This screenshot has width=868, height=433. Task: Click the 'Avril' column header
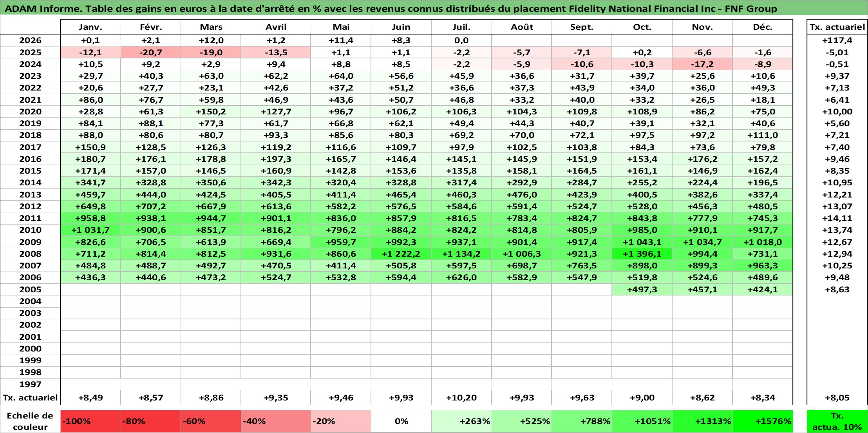(276, 27)
